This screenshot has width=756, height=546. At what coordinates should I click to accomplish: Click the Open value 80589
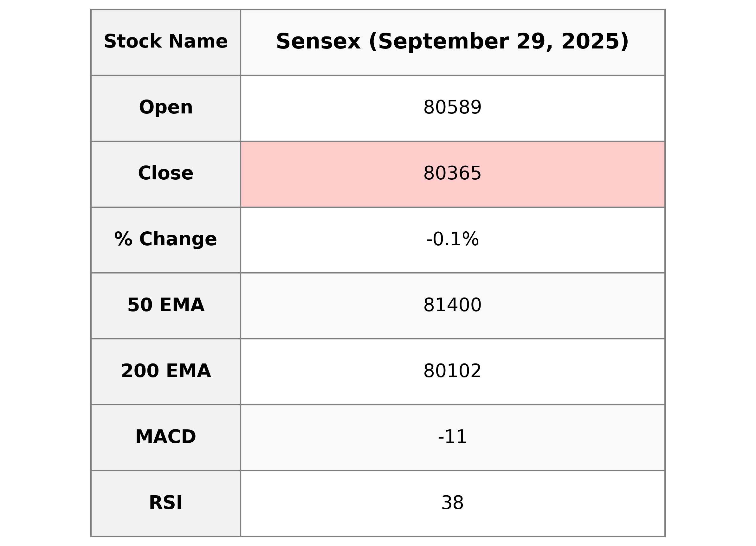click(452, 108)
